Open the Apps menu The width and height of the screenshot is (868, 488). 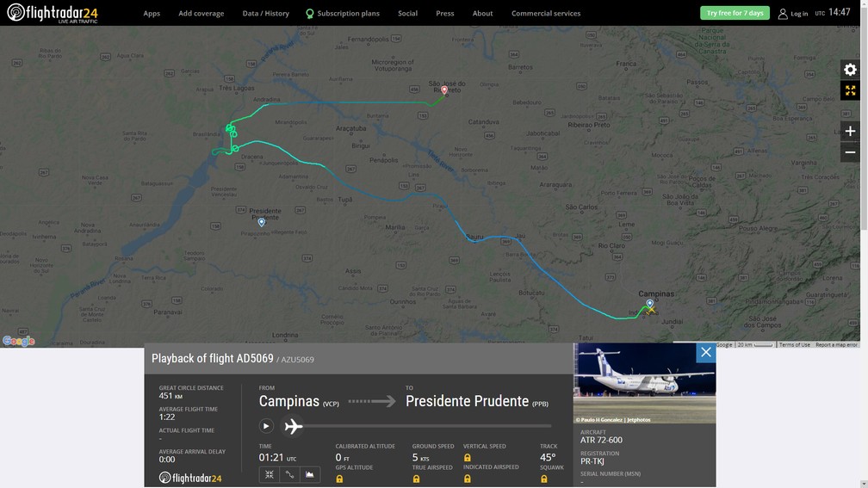coord(152,13)
